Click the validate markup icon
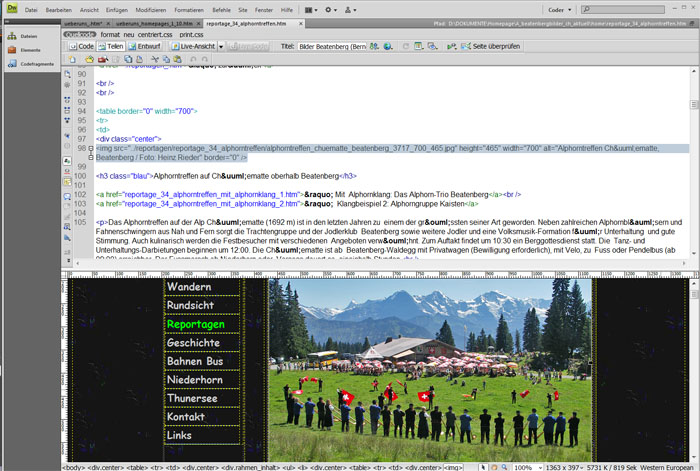The width and height of the screenshot is (700, 471). click(451, 46)
